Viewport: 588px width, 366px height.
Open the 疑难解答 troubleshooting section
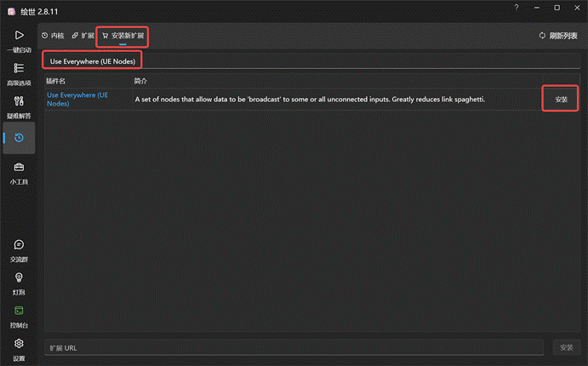click(x=19, y=106)
